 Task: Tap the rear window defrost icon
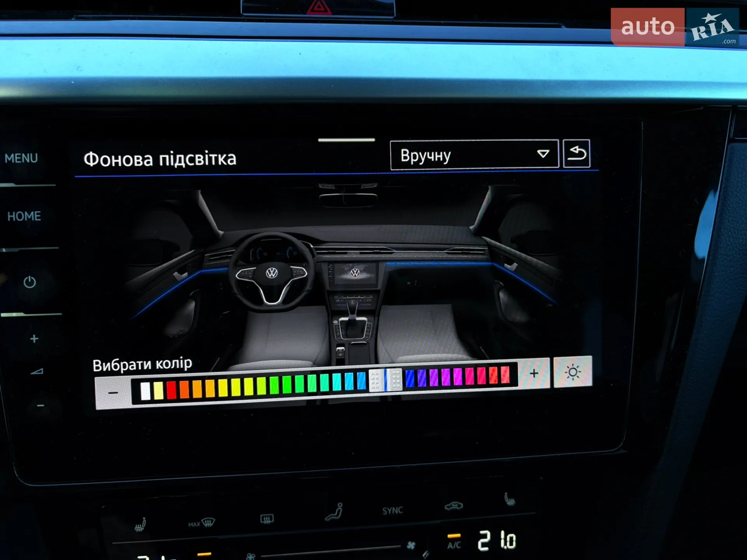tap(267, 519)
